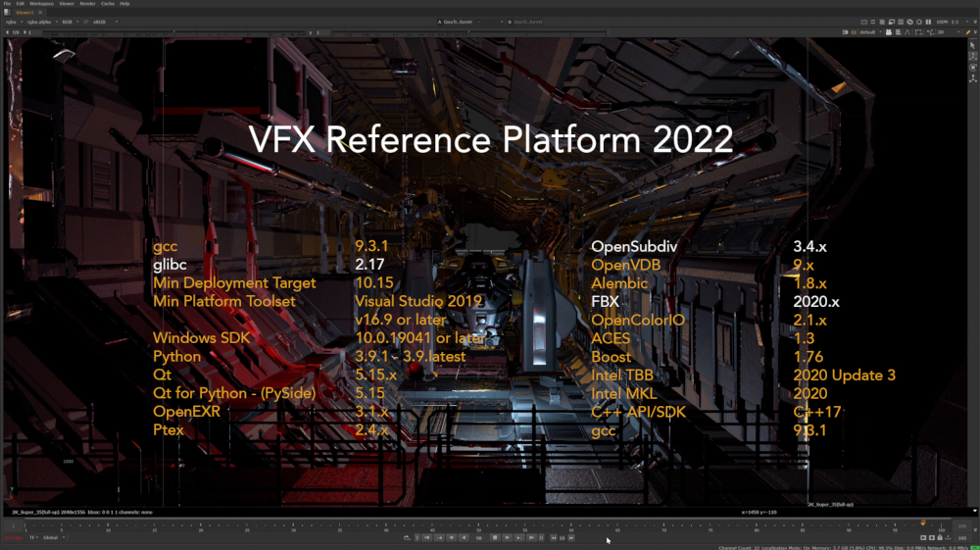Viewport: 980px width, 550px height.
Task: Set the I in-point marker button
Action: pyautogui.click(x=417, y=537)
